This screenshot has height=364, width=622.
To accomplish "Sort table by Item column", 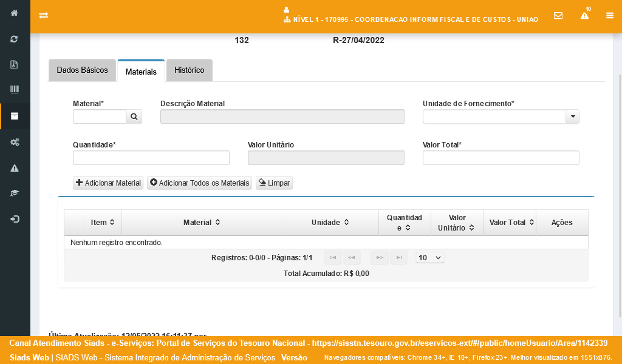I will 103,223.
